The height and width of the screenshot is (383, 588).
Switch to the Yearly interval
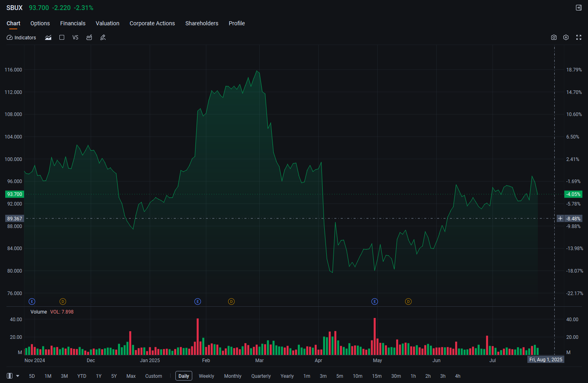pyautogui.click(x=287, y=376)
